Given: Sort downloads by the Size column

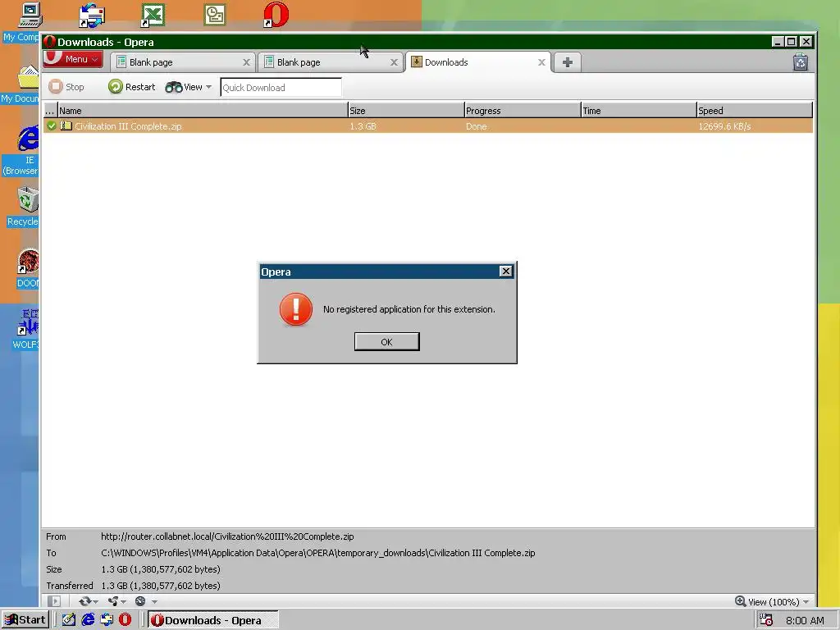Looking at the screenshot, I should click(406, 111).
